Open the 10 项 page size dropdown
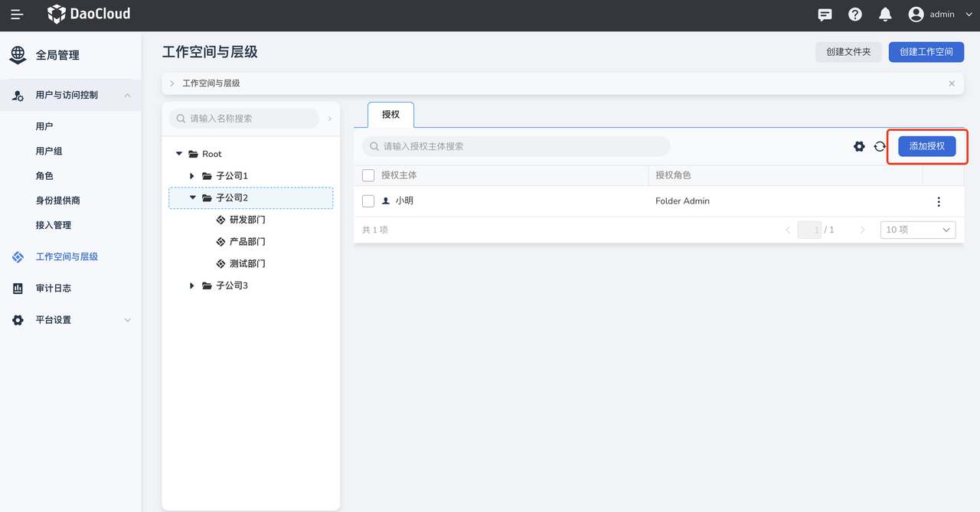 click(917, 230)
